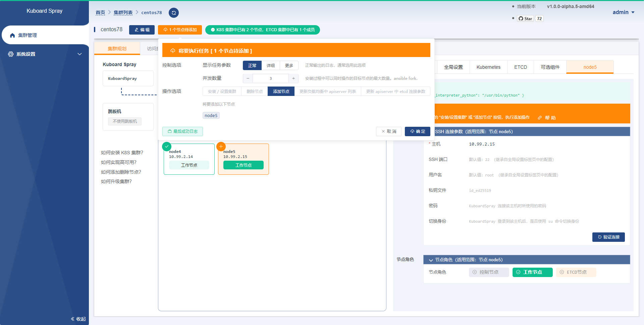Click the node5 tag in pending nodes

211,115
